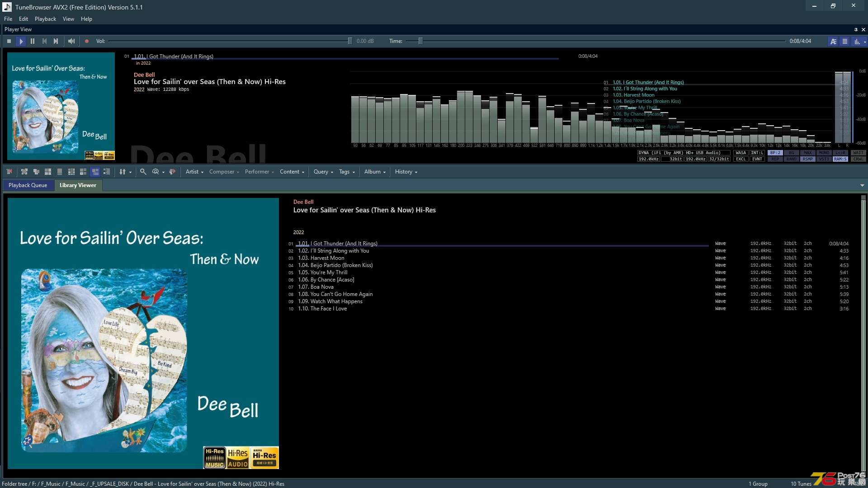Open the Library Viewer panel dropdown arrow
868x488 pixels.
[862, 185]
